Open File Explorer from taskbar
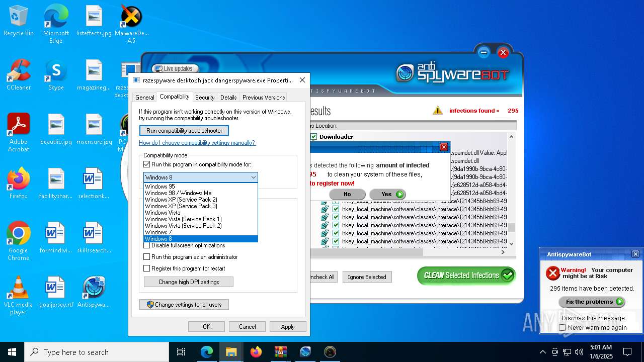Viewport: 644px width, 362px height. [231, 352]
